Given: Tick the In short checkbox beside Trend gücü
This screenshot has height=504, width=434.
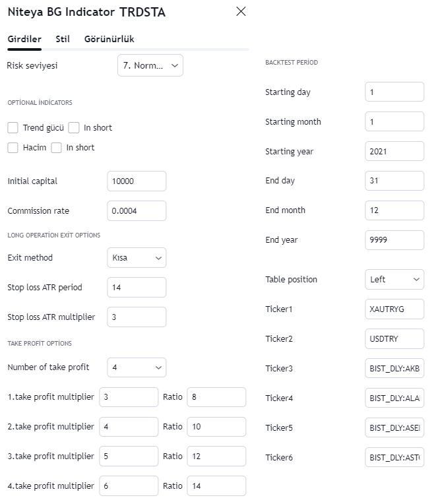Looking at the screenshot, I should [x=74, y=128].
